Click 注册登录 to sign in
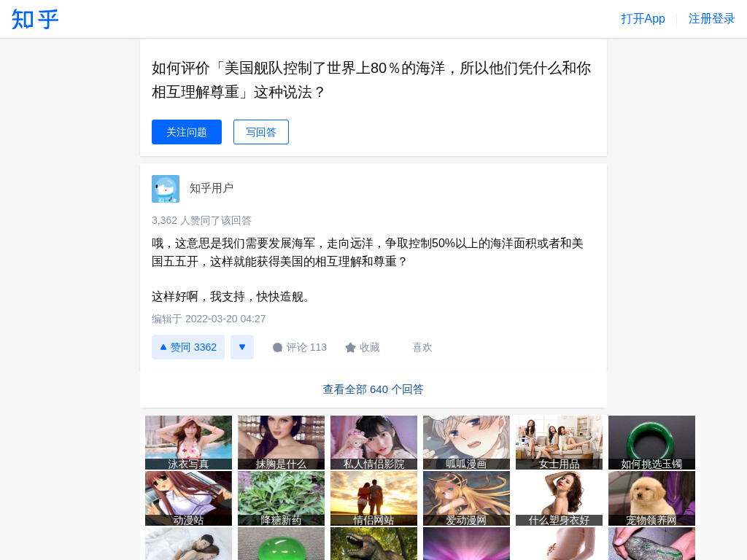 click(711, 18)
